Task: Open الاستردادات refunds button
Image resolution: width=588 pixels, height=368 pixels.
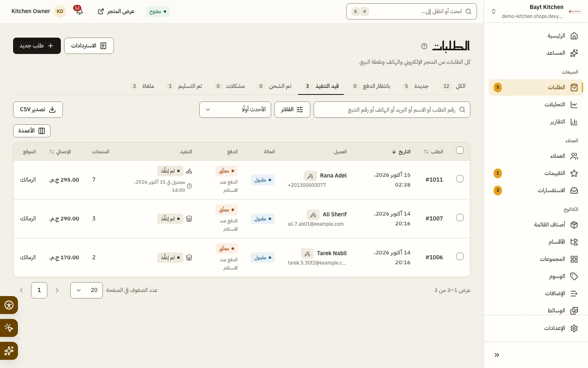Action: 89,46
